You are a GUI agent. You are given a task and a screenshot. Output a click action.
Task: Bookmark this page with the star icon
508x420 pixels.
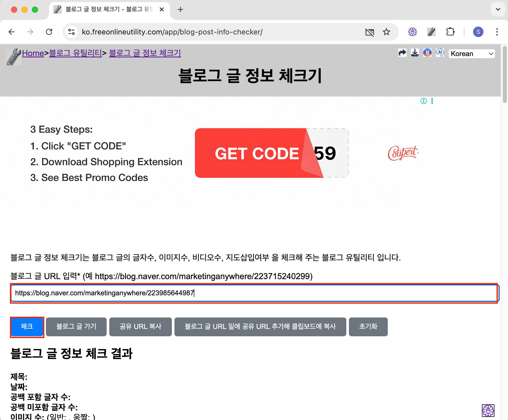tap(386, 32)
